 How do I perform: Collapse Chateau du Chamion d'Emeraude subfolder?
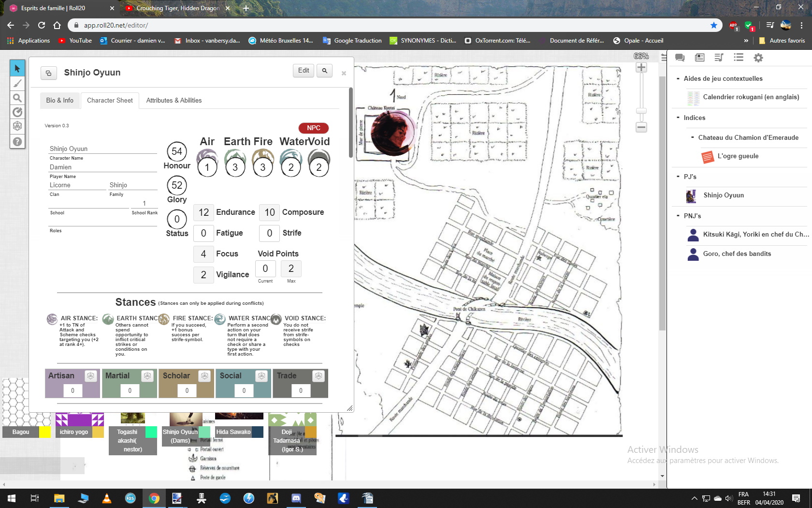(693, 137)
